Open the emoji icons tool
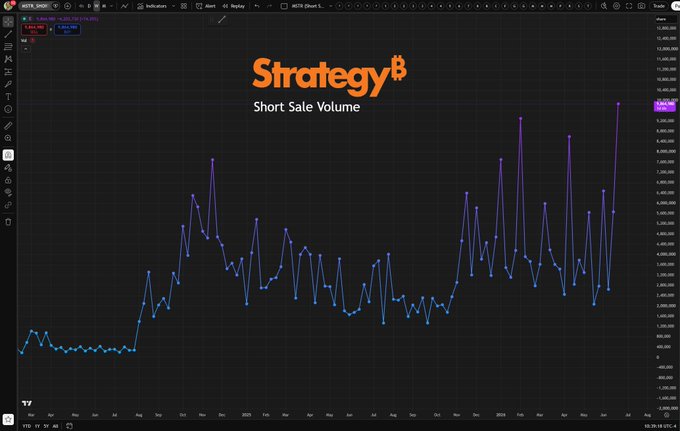This screenshot has width=680, height=431. pos(8,109)
